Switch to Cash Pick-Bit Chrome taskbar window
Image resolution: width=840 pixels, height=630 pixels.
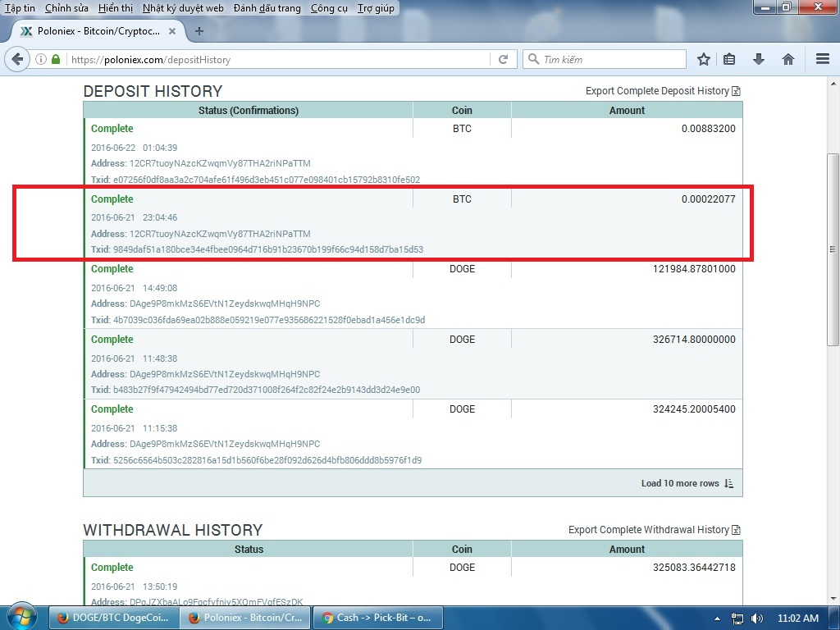(x=377, y=618)
